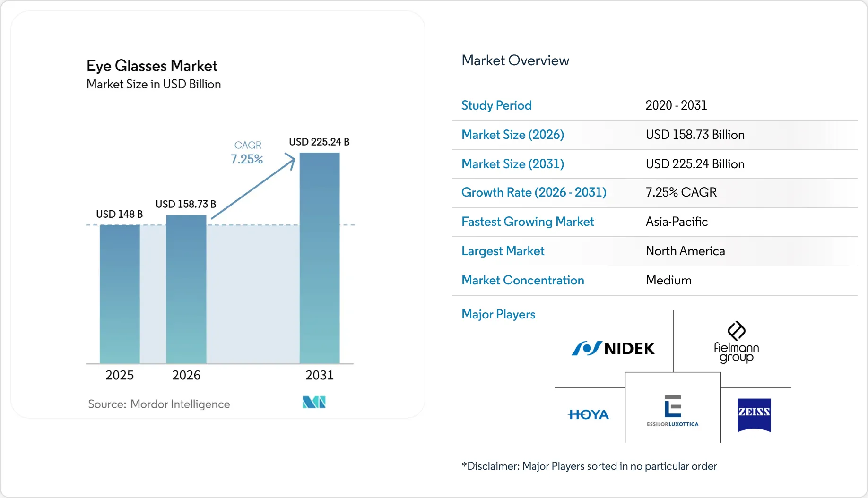Select the 2026 bar in chart
The width and height of the screenshot is (868, 498).
(x=186, y=289)
